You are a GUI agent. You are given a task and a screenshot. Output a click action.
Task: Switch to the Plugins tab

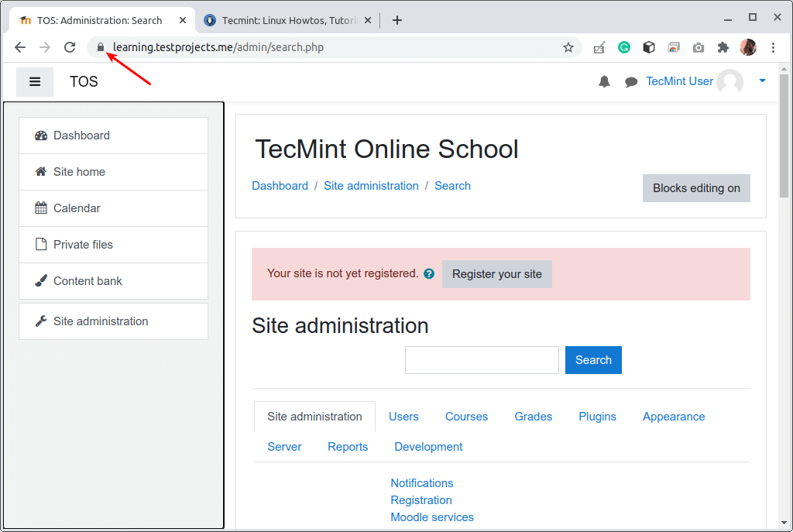click(x=597, y=416)
